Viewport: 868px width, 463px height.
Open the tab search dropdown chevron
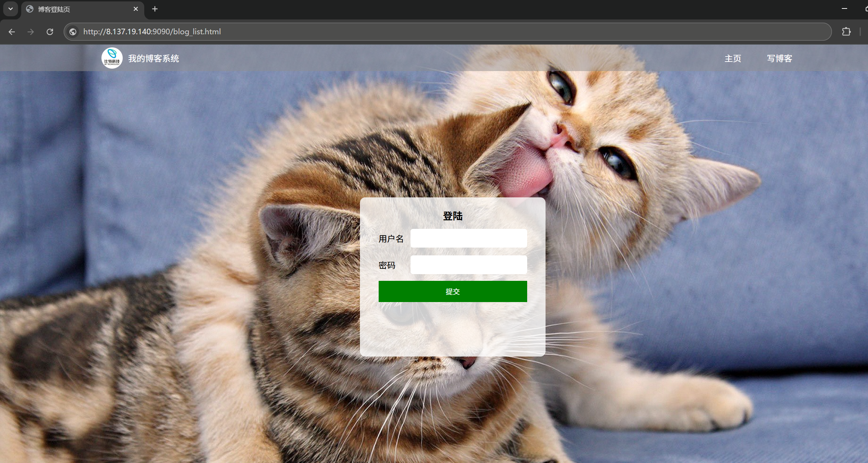11,9
